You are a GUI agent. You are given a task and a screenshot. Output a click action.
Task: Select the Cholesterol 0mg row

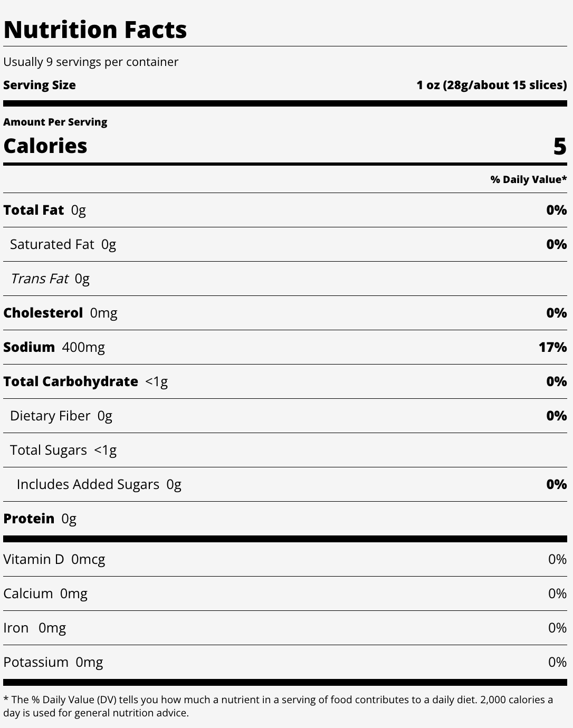pos(285,313)
